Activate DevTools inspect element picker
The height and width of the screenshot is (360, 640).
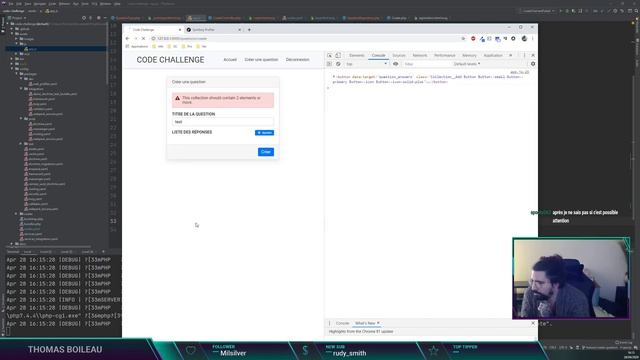point(330,55)
